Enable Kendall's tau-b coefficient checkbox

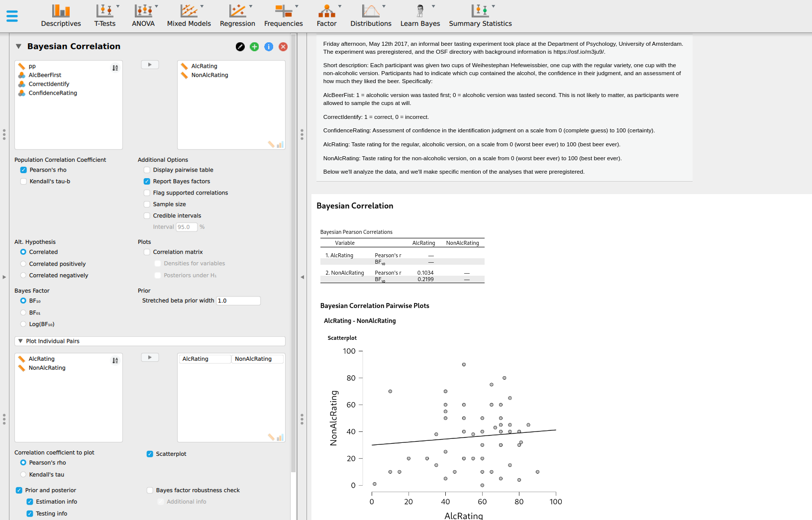(23, 182)
